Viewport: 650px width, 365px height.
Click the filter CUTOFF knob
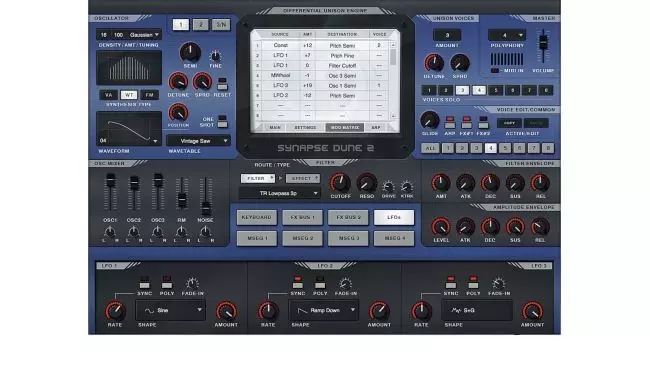click(x=340, y=183)
